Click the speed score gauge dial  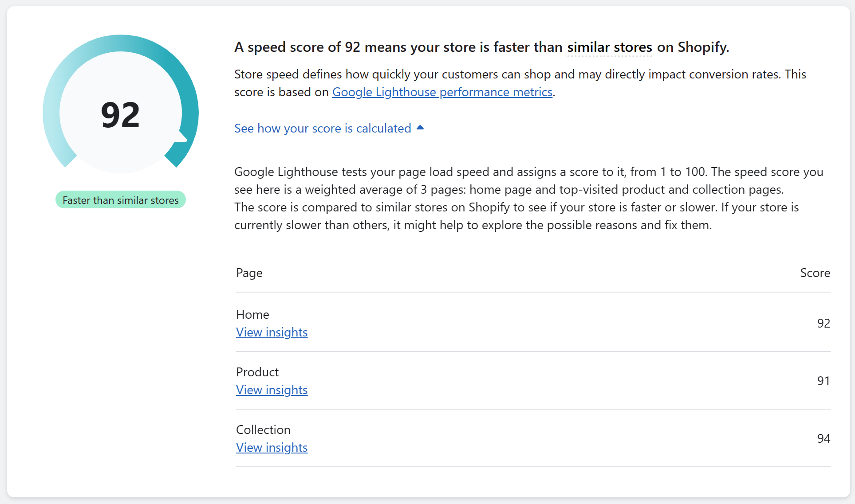121,104
